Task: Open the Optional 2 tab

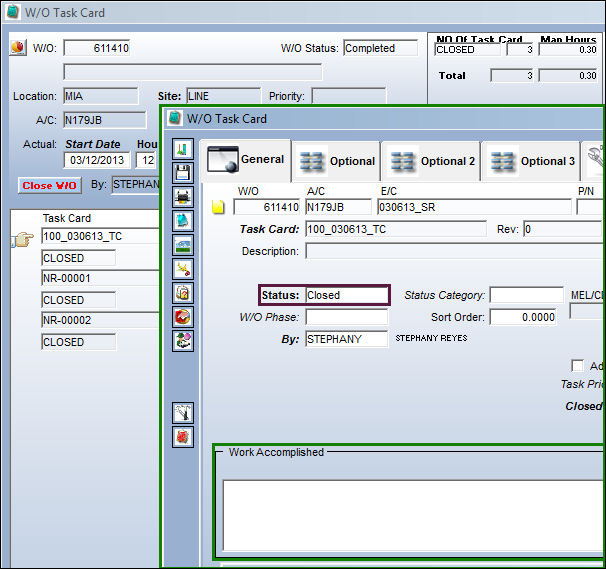Action: (x=431, y=161)
